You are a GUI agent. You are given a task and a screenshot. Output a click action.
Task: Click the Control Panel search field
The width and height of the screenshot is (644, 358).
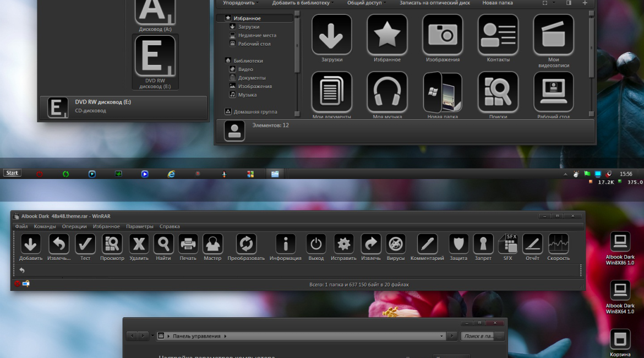[478, 336]
